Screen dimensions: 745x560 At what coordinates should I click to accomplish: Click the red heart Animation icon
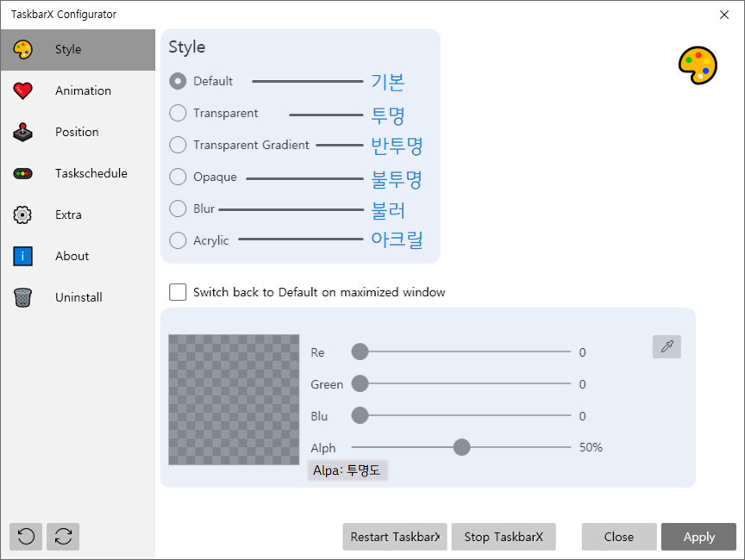[x=22, y=90]
